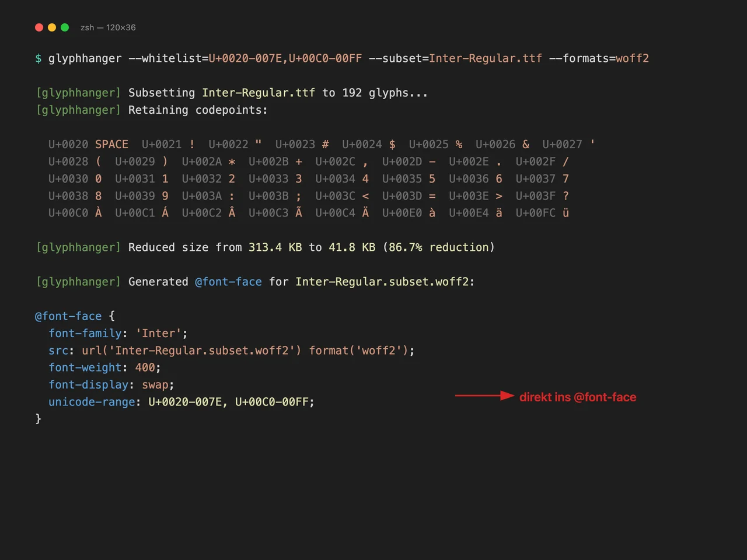
Task: Click the 'Retaining codepoints:' text
Action: point(198,110)
